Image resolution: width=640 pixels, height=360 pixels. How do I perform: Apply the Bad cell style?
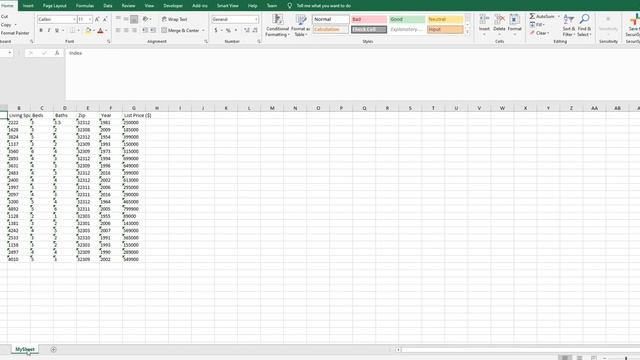click(369, 19)
